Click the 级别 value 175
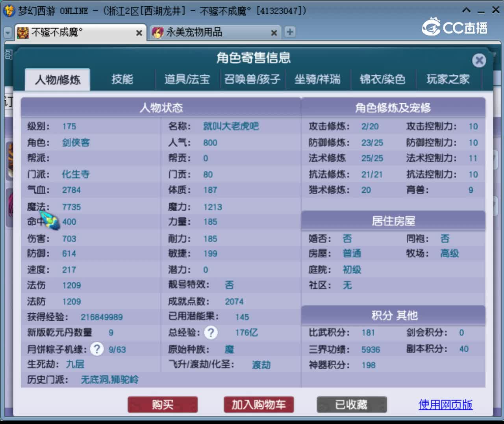Screen dimensions: 504x424 point(69,126)
